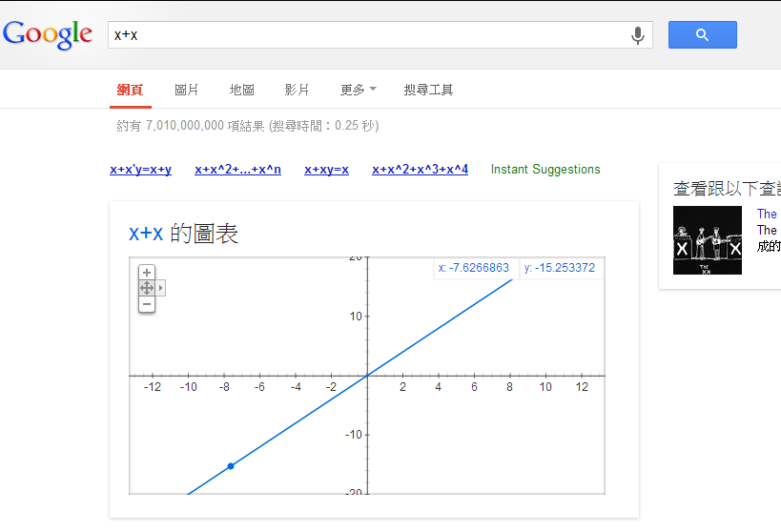The image size is (781, 532).
Task: Click the x-axis label -2
Action: coord(331,387)
